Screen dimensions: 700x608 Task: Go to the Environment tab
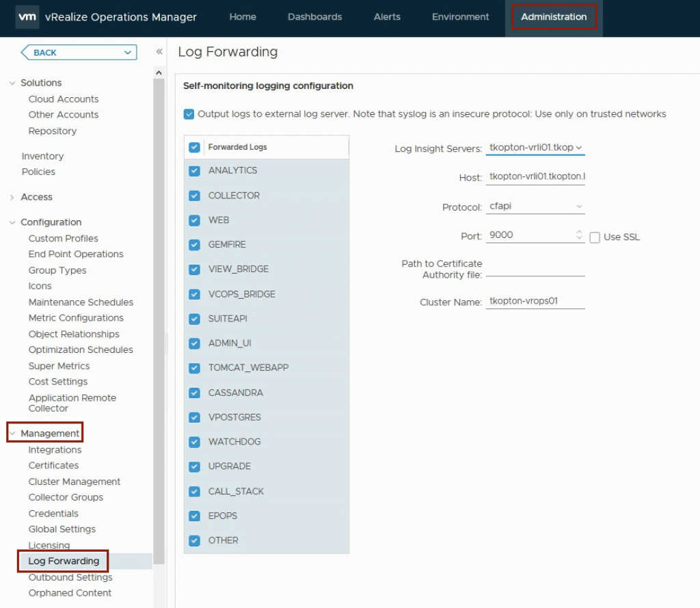460,17
